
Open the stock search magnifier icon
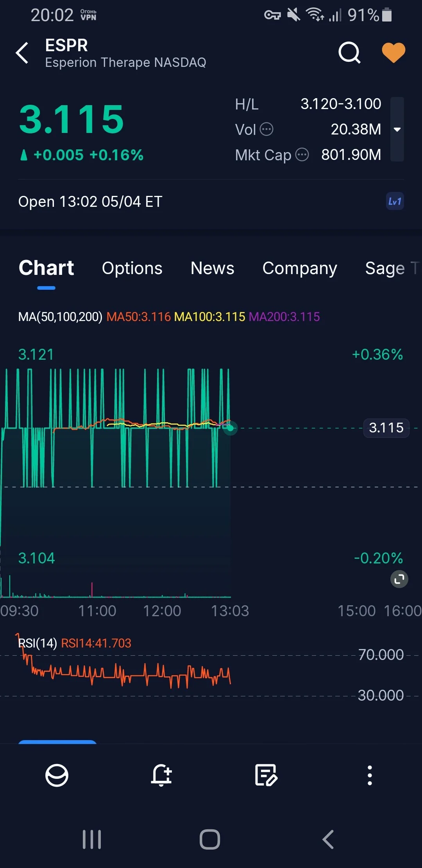coord(349,52)
